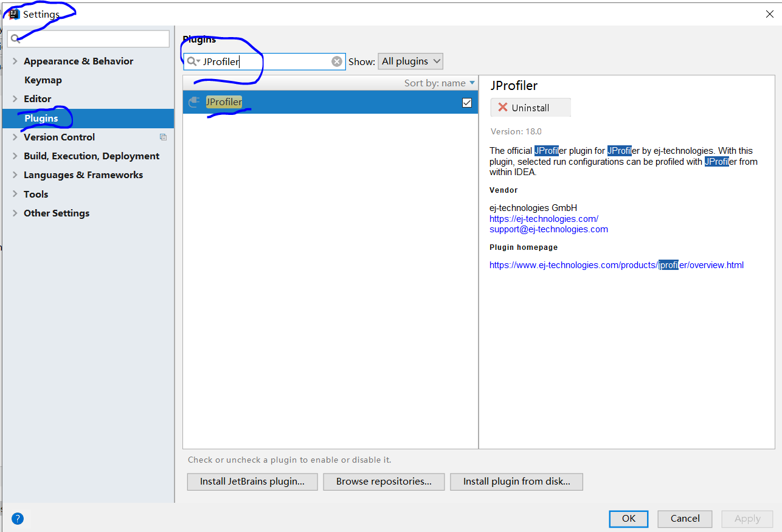Open help via question mark icon
The image size is (782, 532).
17,518
